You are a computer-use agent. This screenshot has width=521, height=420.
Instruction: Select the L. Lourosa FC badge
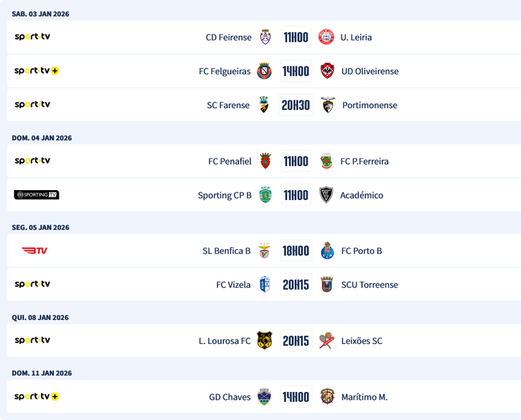(x=264, y=341)
